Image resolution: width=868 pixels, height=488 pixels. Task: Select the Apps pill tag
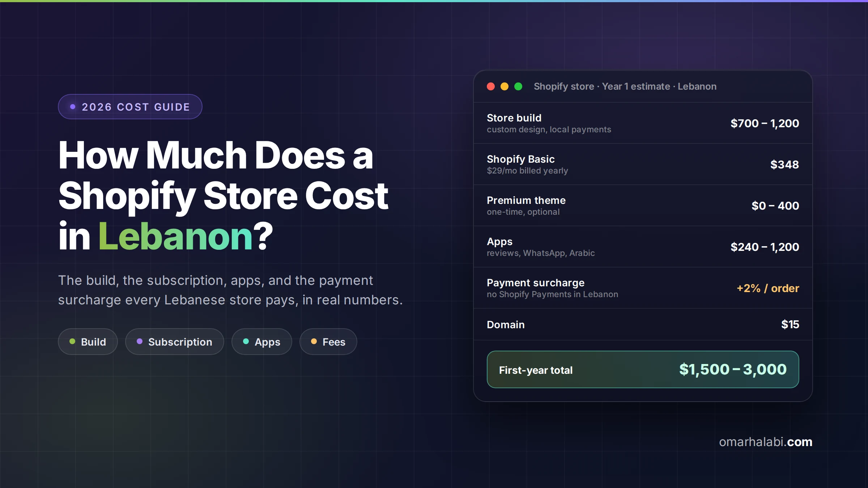[x=262, y=342]
